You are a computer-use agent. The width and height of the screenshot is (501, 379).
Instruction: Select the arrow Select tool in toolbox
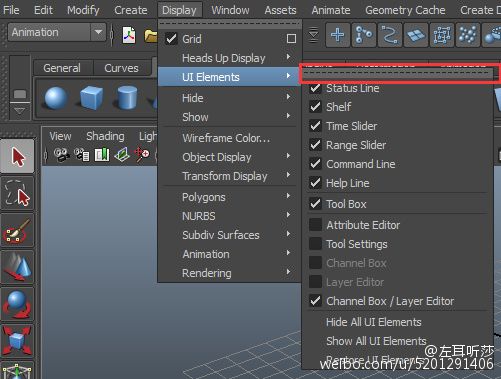(x=17, y=156)
